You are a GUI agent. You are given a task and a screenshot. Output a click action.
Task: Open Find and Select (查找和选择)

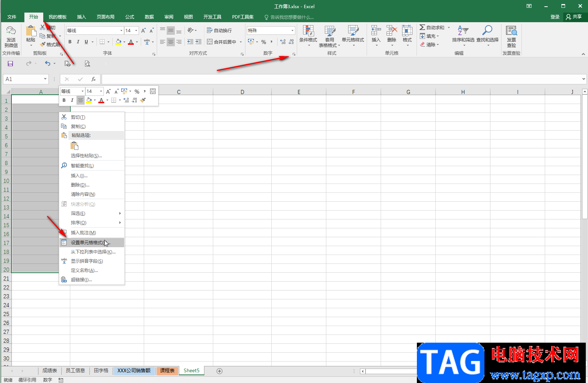pyautogui.click(x=487, y=36)
